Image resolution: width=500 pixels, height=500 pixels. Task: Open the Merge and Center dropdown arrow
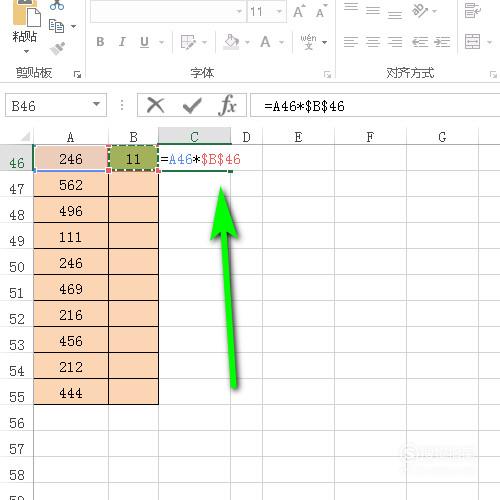pos(490,42)
